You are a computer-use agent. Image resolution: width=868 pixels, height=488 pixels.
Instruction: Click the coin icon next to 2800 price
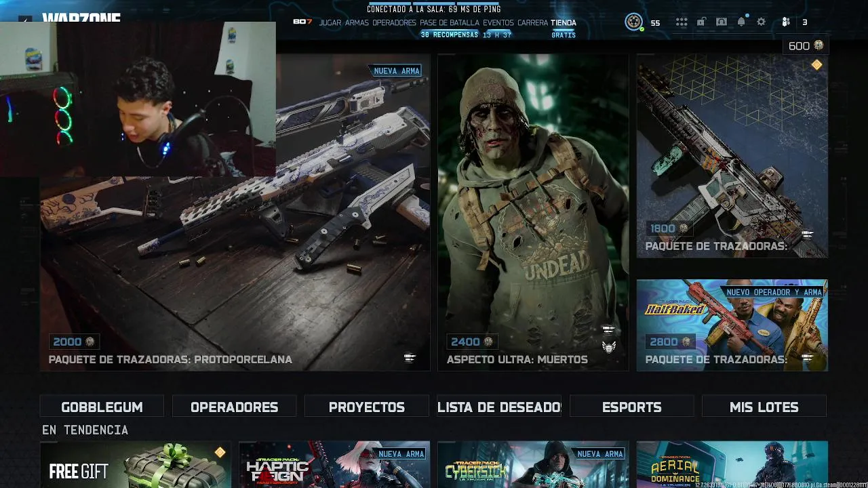point(686,342)
